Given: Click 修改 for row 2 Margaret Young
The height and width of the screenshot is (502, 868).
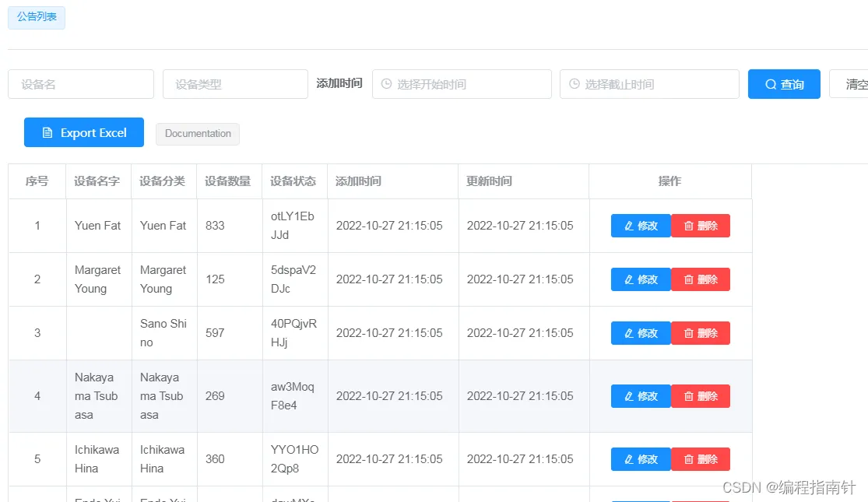Looking at the screenshot, I should coord(641,279).
